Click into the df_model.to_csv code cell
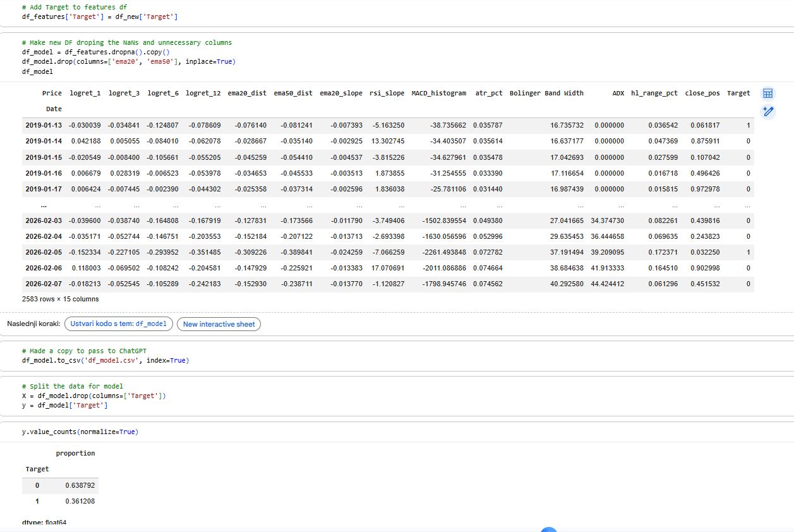Screen dimensions: 794x532 (105, 360)
